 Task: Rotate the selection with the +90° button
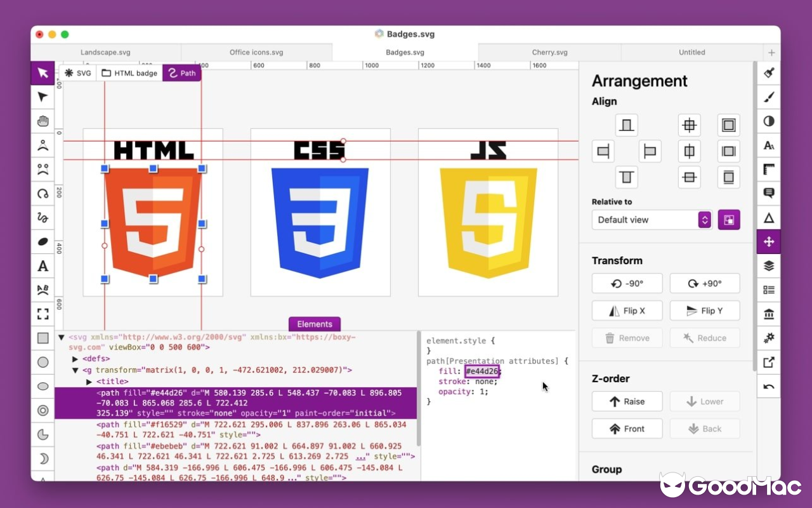(x=704, y=283)
